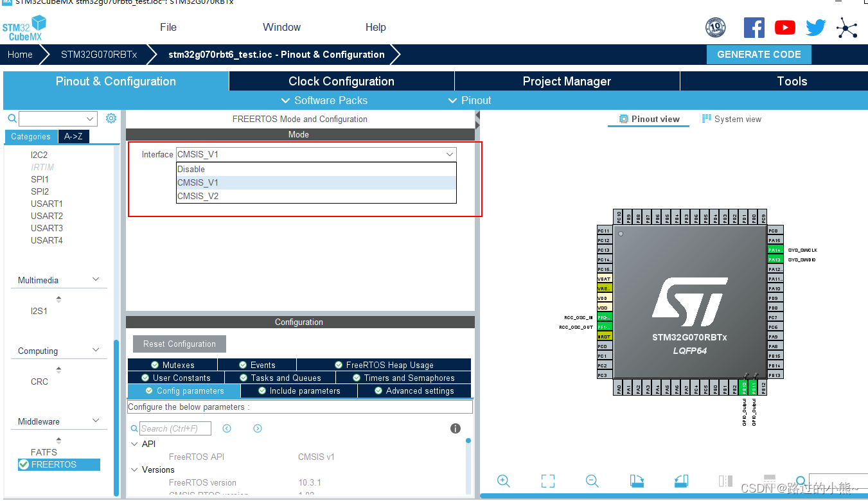Rotate the chip counter-clockwise
This screenshot has width=868, height=501.
point(681,480)
